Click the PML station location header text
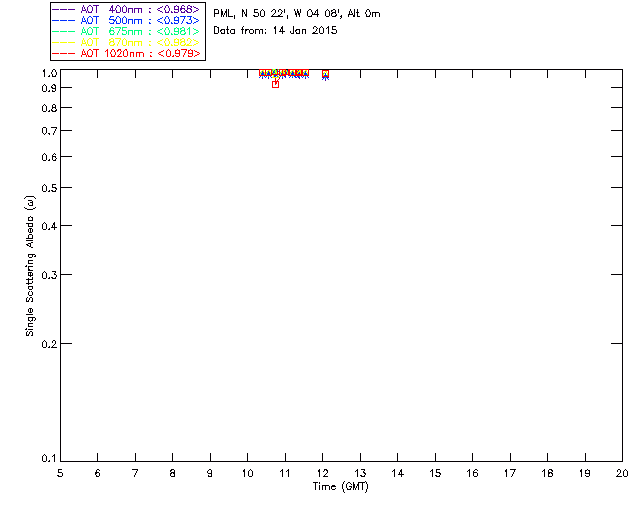Image resolution: width=640 pixels, height=512 pixels. 297,13
